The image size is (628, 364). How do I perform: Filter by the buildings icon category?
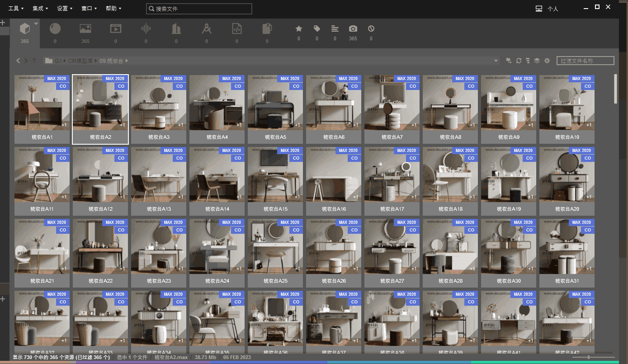(176, 29)
